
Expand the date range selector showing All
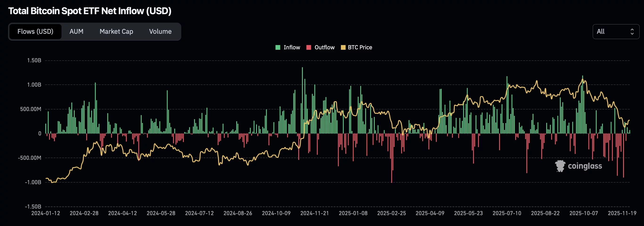(x=616, y=32)
